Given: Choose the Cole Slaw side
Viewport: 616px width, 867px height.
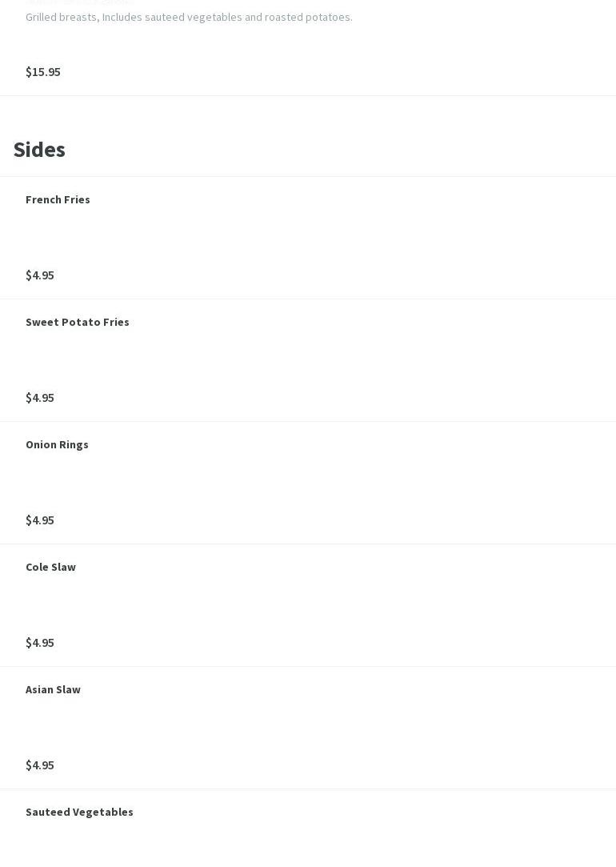Looking at the screenshot, I should (x=50, y=567).
